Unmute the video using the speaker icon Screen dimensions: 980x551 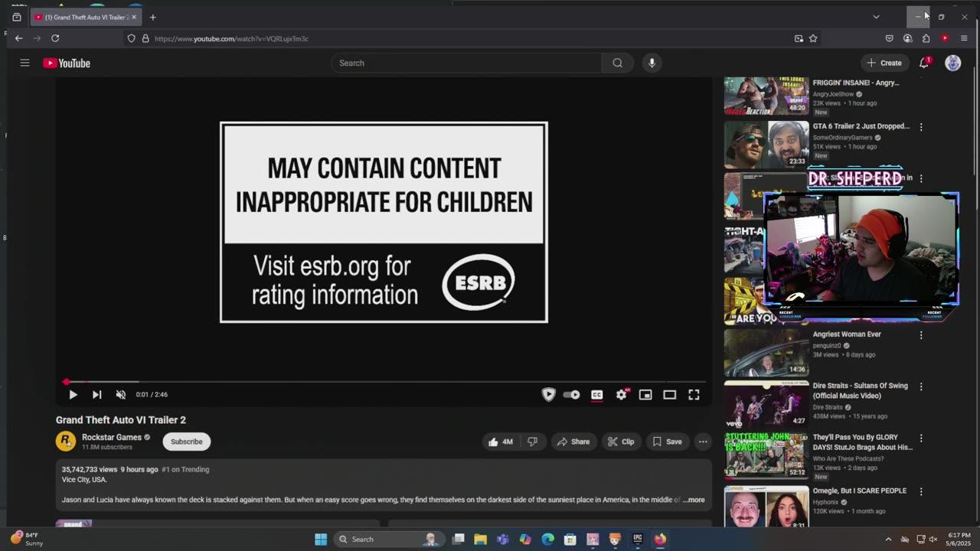click(x=120, y=395)
